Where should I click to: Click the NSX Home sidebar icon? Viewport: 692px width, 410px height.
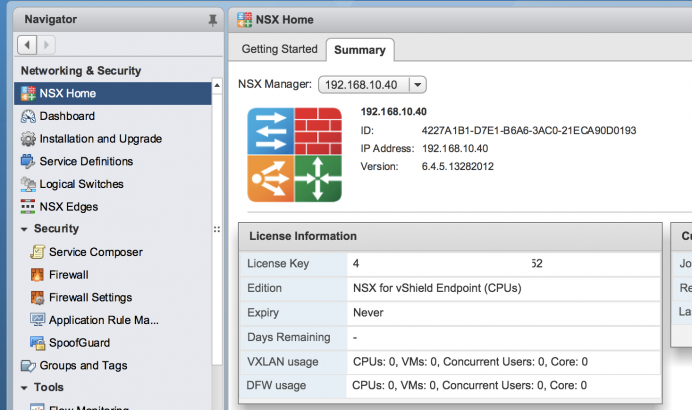[28, 93]
